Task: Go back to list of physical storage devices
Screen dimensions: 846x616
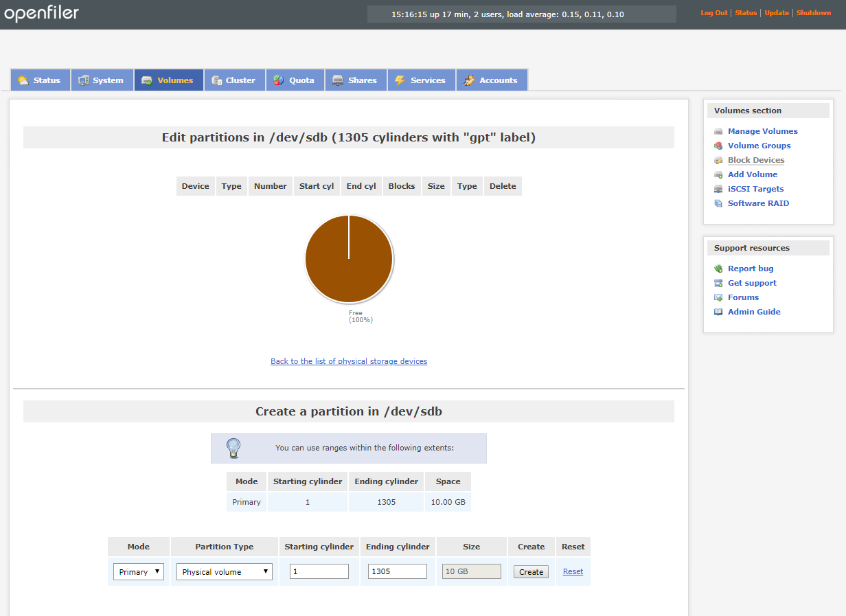Action: (x=349, y=361)
